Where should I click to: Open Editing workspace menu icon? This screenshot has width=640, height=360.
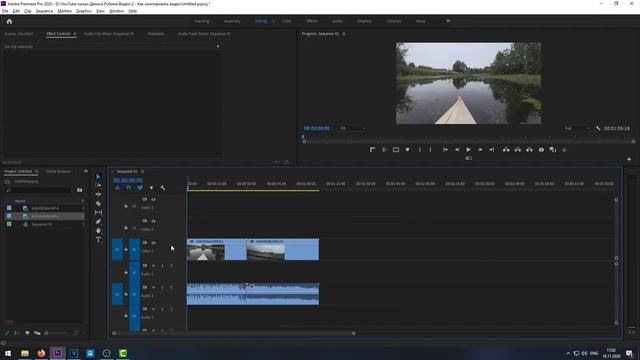point(273,21)
